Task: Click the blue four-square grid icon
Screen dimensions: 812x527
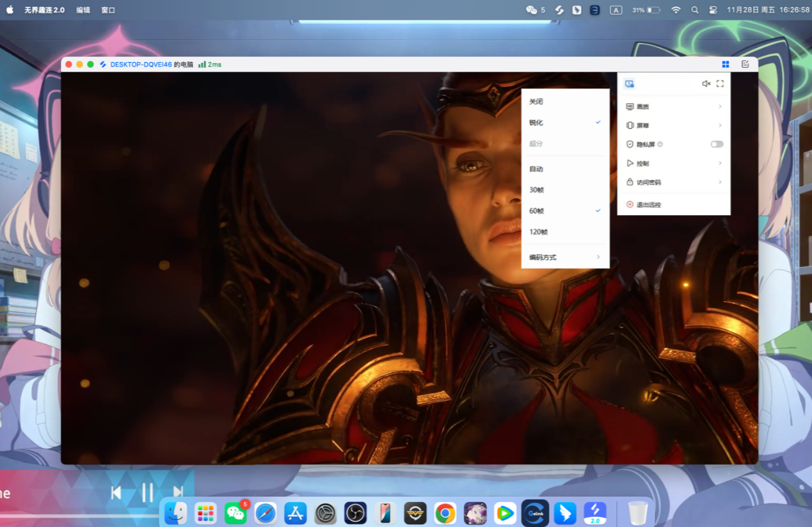Action: (725, 64)
